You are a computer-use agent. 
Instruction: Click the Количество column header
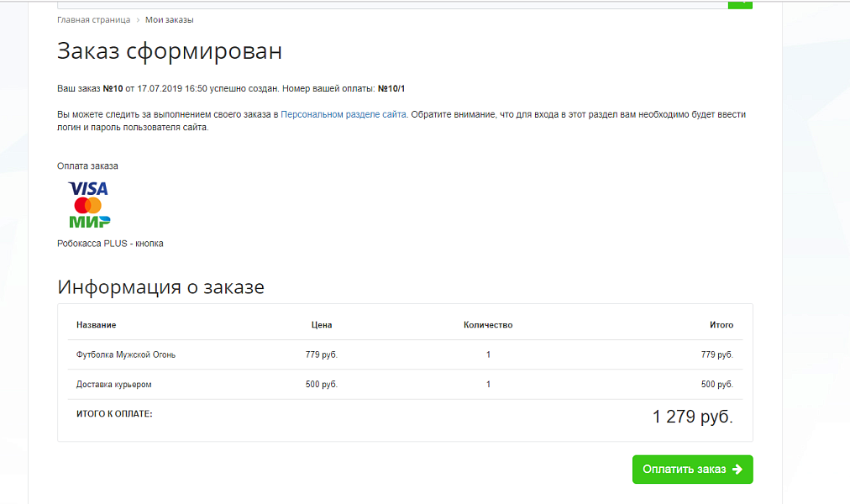(x=487, y=325)
